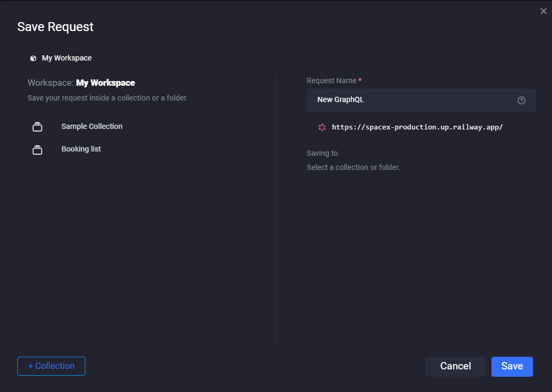This screenshot has height=392, width=552.
Task: Click the spacex-production railway URL text
Action: (x=417, y=127)
